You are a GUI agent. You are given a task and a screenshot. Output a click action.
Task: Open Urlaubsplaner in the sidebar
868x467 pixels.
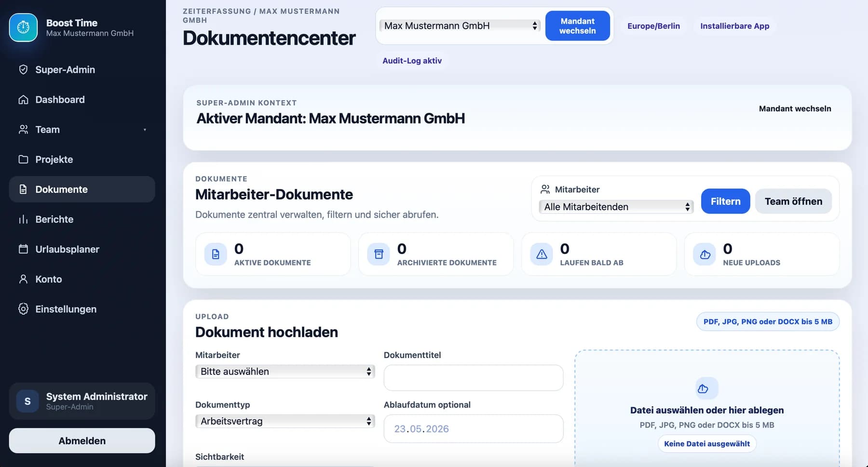click(82, 249)
